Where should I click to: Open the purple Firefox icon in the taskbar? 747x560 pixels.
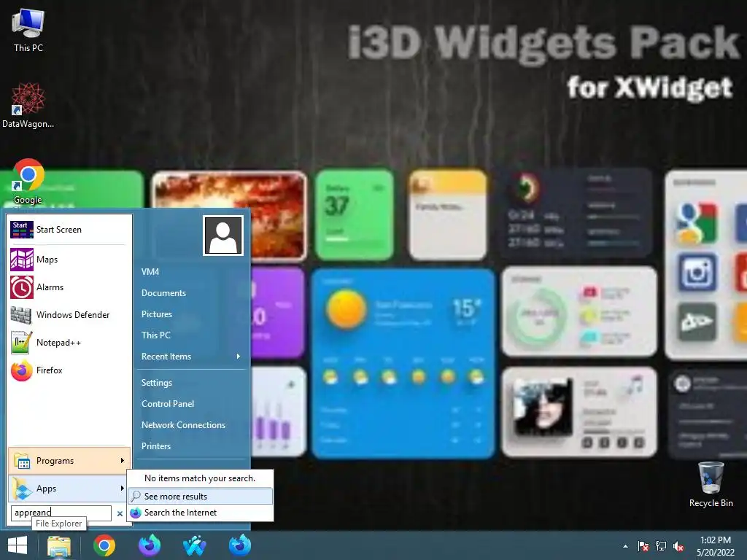coord(150,545)
